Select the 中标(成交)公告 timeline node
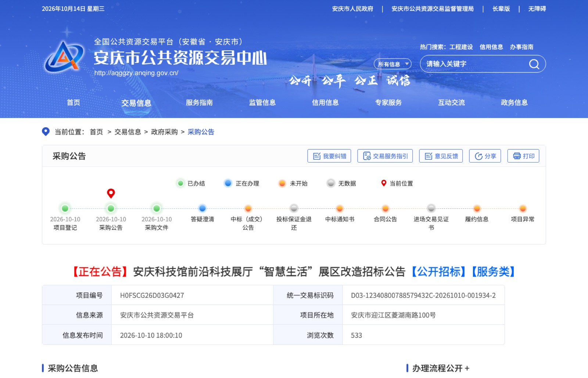Image resolution: width=588 pixels, height=378 pixels. (248, 208)
